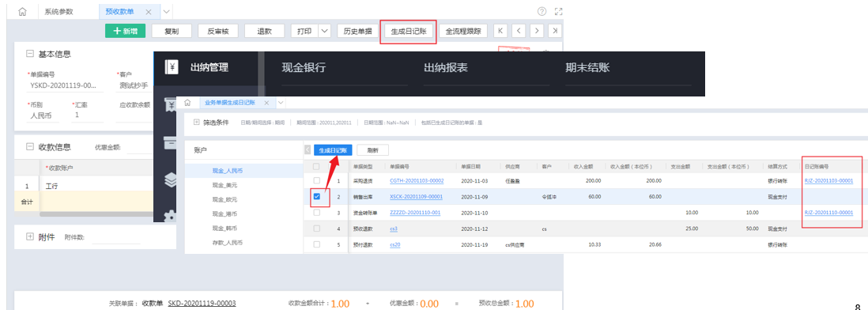Open document cs20
The width and height of the screenshot is (868, 310).
394,244
